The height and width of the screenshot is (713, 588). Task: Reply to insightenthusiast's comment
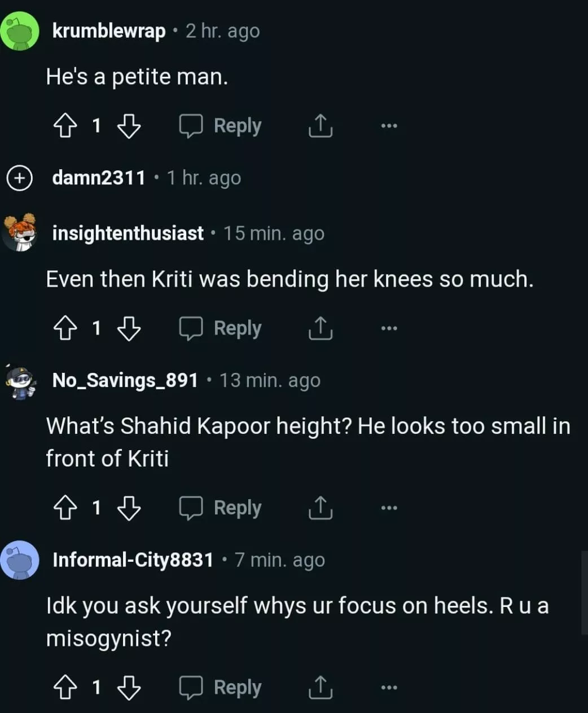[221, 328]
